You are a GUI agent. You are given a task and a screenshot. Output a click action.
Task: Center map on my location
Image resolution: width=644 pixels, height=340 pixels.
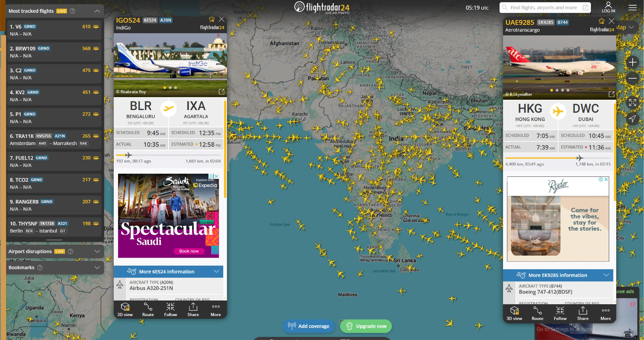click(x=632, y=119)
